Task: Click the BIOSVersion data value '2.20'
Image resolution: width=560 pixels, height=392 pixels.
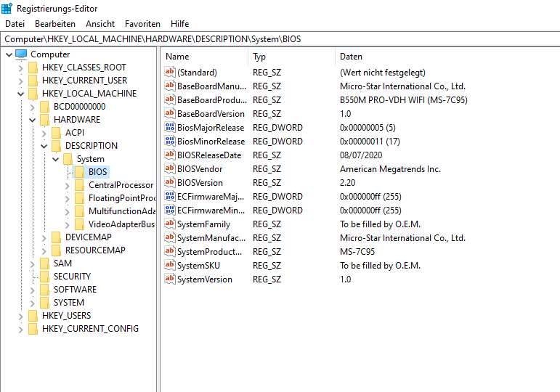Action: click(347, 183)
